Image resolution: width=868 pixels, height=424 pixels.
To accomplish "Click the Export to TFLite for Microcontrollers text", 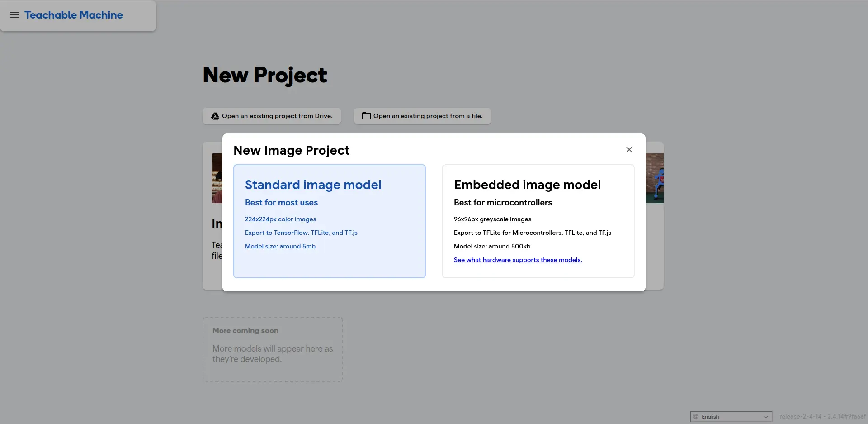I will pyautogui.click(x=533, y=233).
